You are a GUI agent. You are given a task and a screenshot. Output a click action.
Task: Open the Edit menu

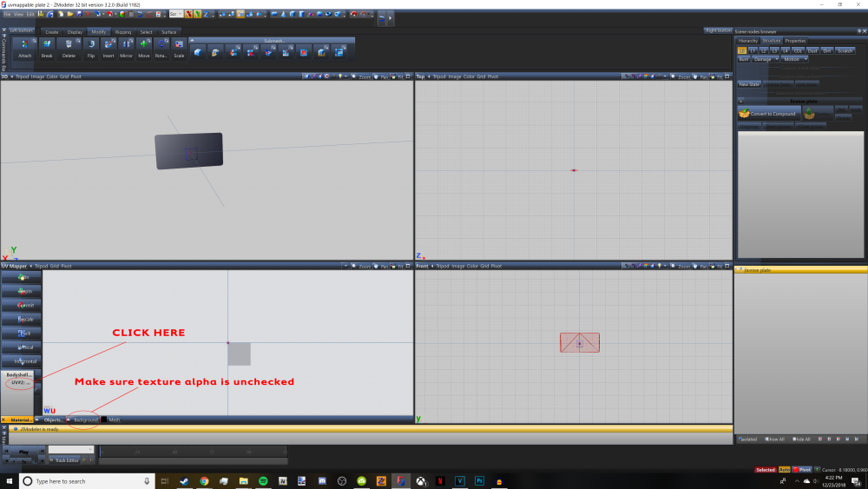(30, 14)
